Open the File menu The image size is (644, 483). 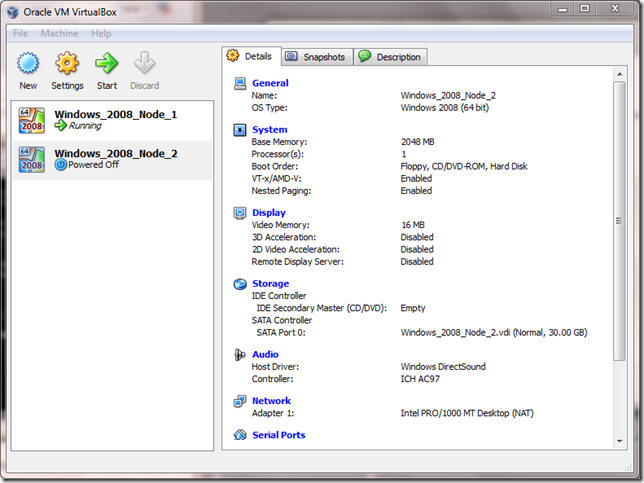(20, 33)
